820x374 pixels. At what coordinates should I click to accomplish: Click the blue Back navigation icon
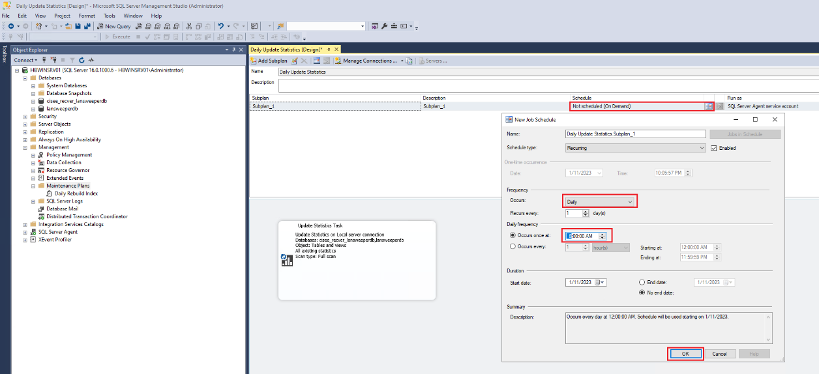[x=11, y=26]
